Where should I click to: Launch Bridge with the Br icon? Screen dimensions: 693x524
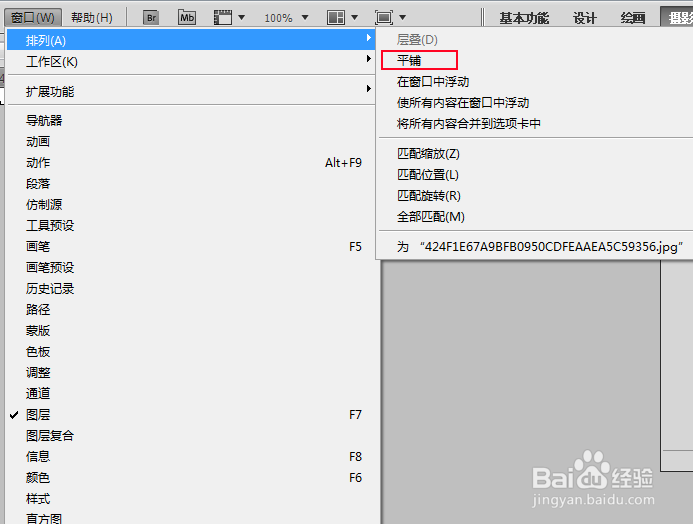(151, 18)
